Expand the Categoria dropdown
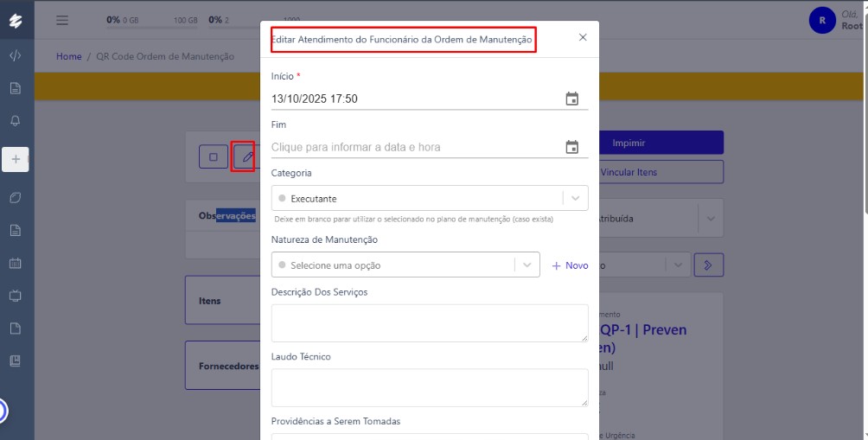Image resolution: width=868 pixels, height=440 pixels. [575, 198]
